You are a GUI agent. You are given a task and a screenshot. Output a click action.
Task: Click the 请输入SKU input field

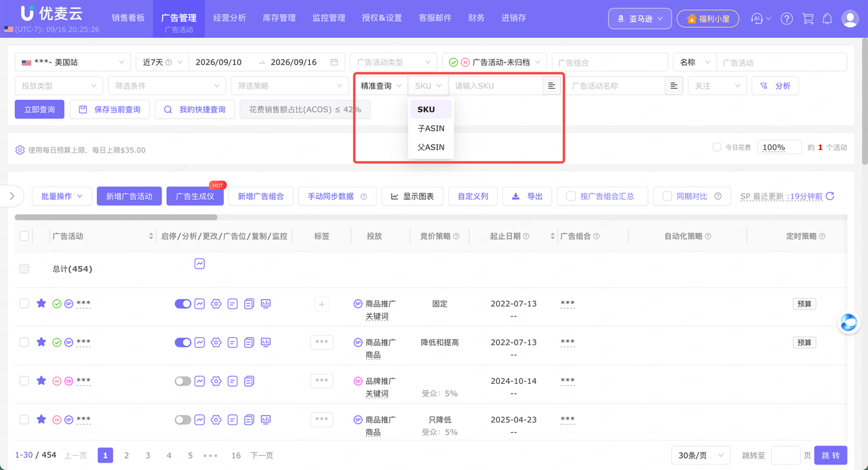(496, 86)
